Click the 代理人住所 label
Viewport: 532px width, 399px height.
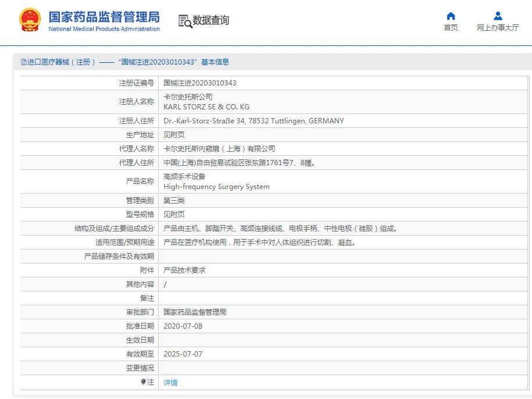tap(137, 163)
